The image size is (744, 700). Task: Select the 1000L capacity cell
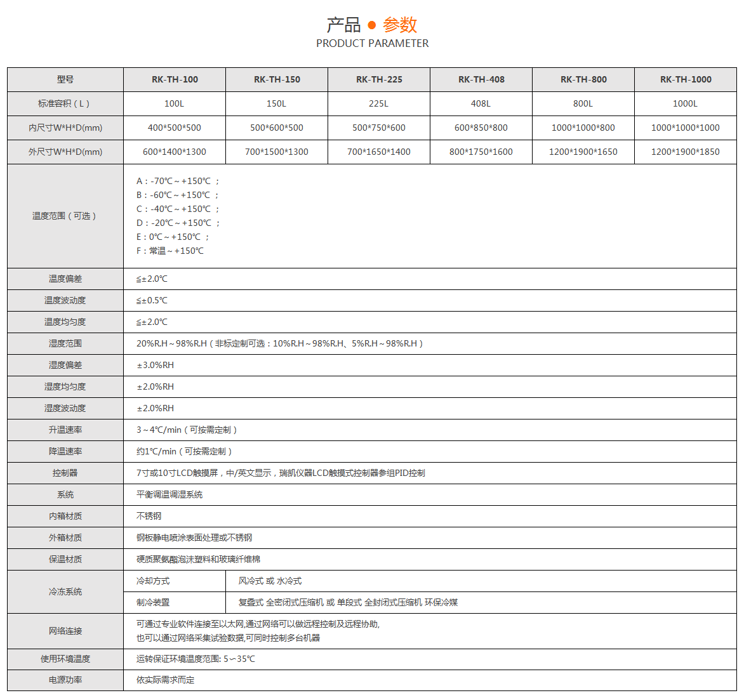(685, 103)
